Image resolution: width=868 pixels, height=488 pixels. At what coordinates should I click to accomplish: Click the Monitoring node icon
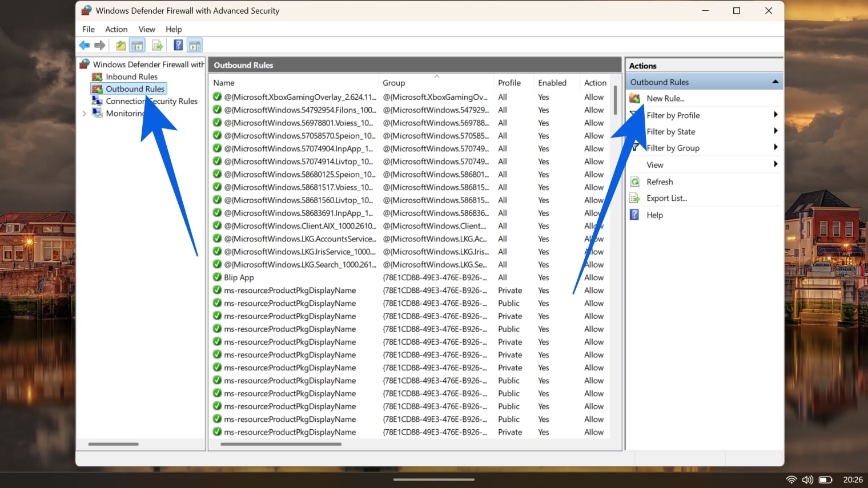[97, 113]
